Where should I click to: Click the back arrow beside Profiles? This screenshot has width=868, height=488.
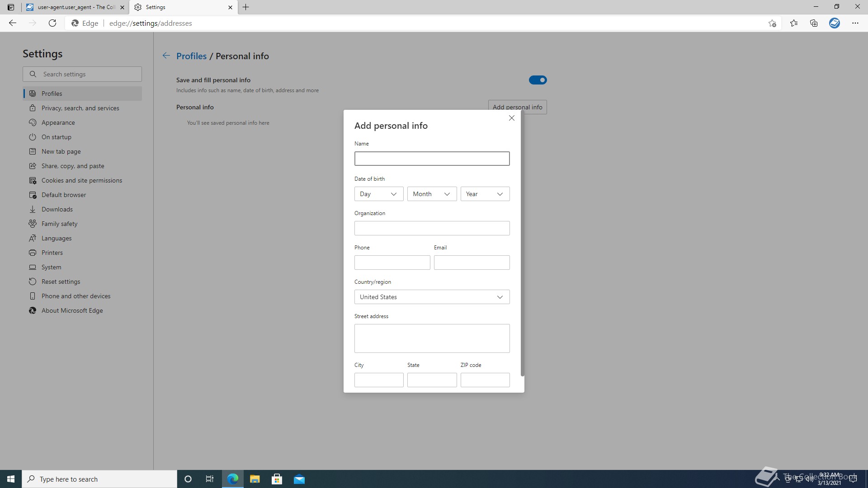pyautogui.click(x=166, y=56)
